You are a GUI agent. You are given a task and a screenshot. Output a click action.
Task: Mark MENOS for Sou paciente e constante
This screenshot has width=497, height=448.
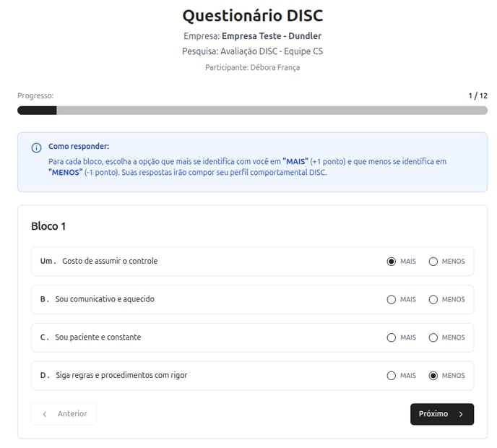[433, 337]
